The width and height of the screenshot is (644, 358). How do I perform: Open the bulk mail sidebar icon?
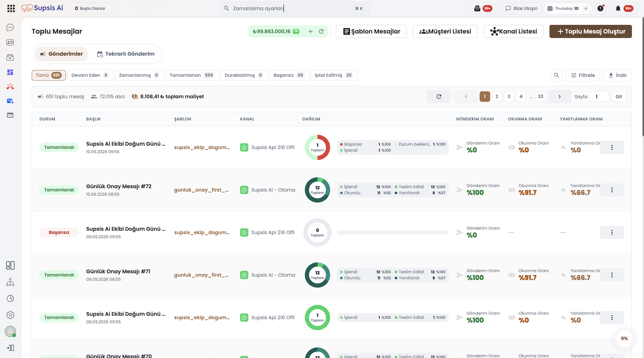pyautogui.click(x=10, y=101)
